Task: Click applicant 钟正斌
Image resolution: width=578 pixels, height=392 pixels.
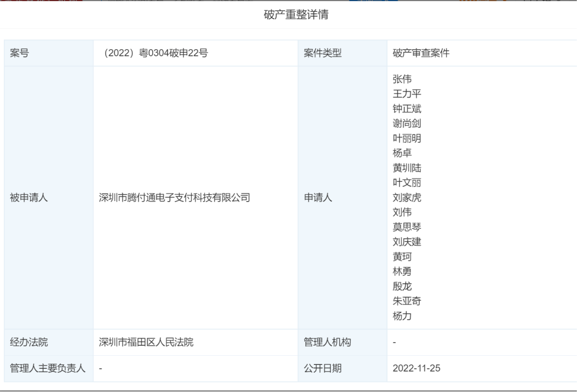Action: (406, 108)
